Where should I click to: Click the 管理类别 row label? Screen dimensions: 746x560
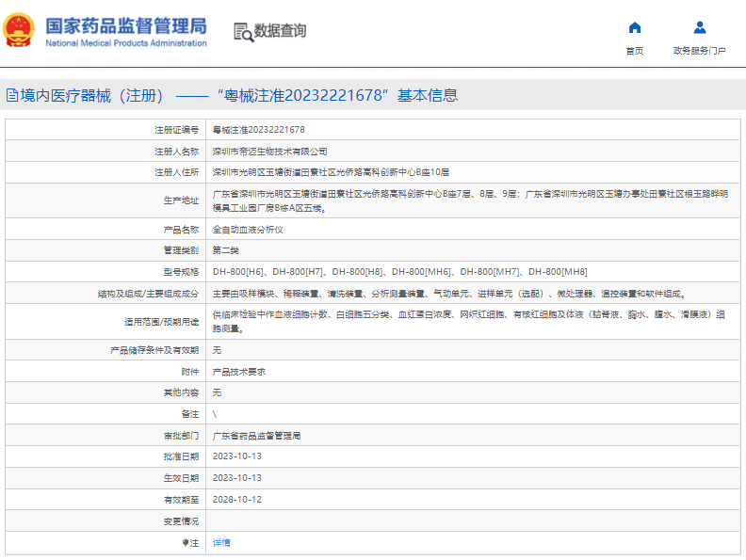181,250
